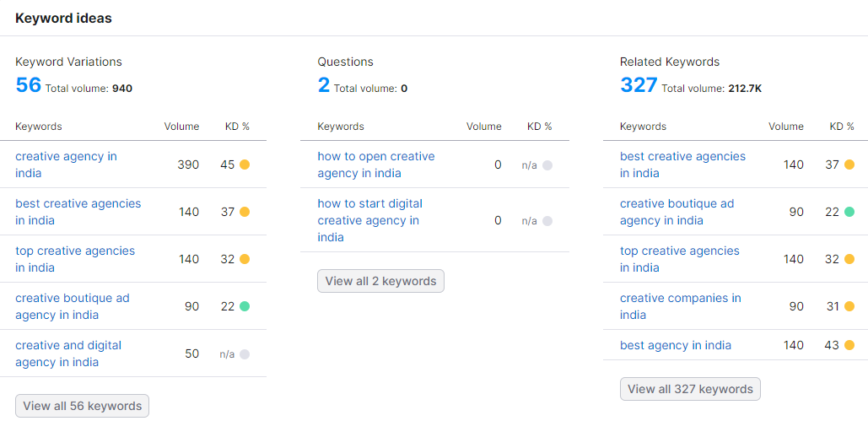Click Total volume 940 text
The image size is (868, 421).
89,88
